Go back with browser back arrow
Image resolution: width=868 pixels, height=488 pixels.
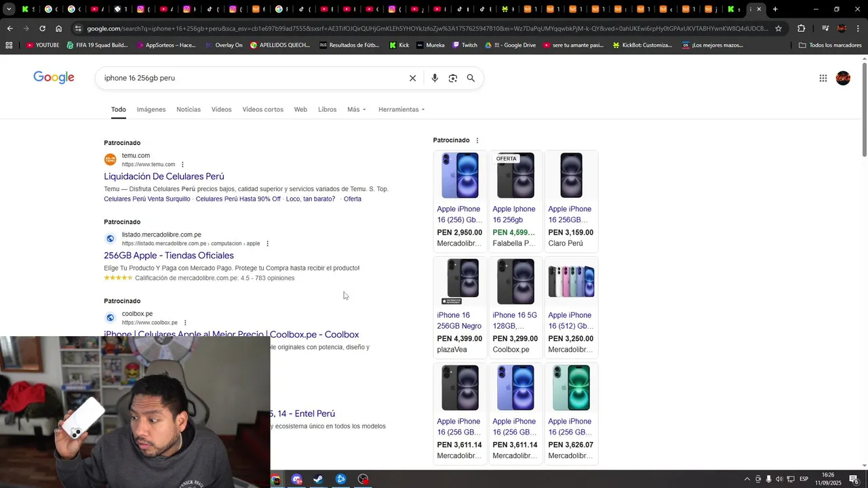[x=9, y=28]
